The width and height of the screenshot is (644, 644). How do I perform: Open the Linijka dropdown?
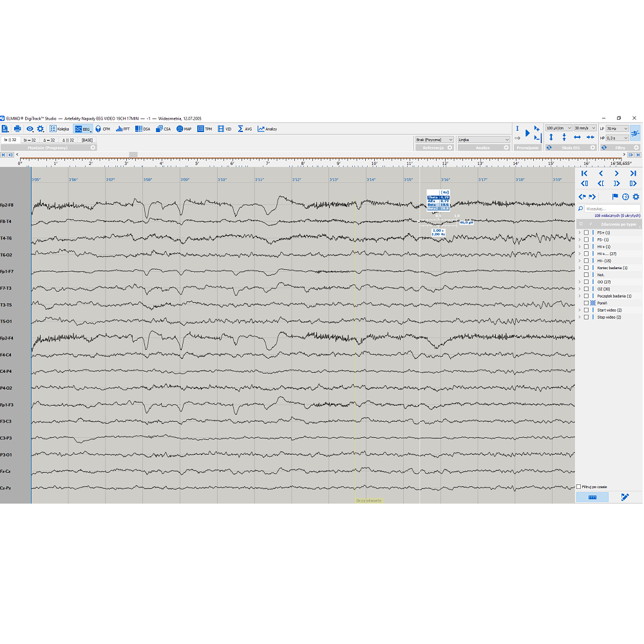coord(484,139)
